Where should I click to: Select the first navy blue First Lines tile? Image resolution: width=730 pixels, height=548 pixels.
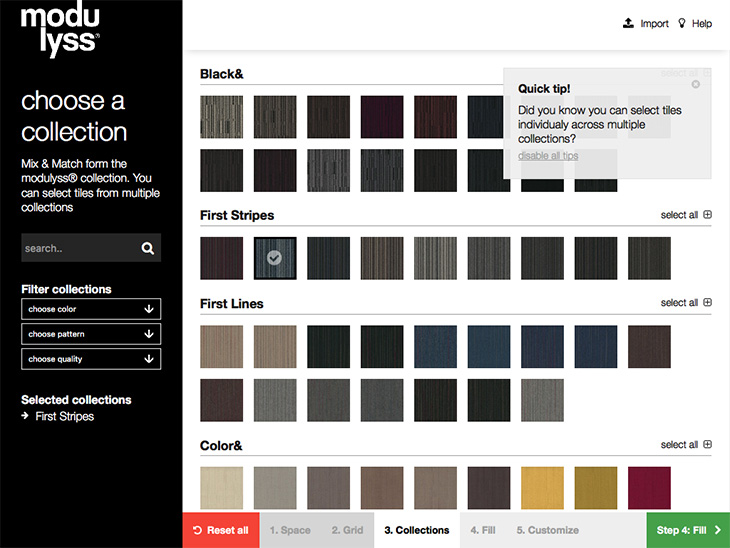pyautogui.click(x=435, y=346)
